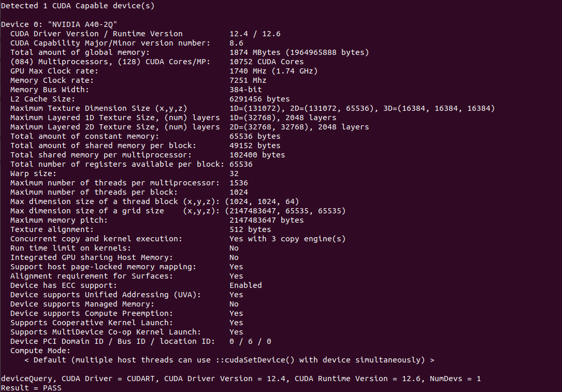Click the Memory Bus Width value 384-bit

[x=246, y=90]
